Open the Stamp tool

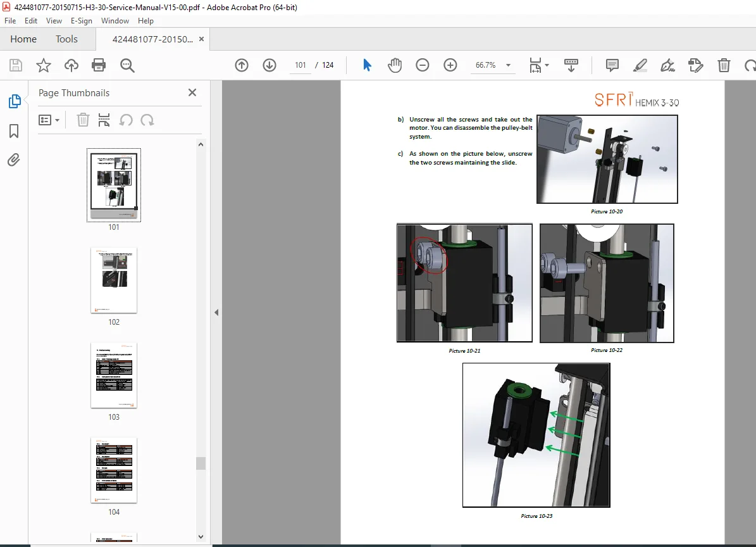(696, 65)
